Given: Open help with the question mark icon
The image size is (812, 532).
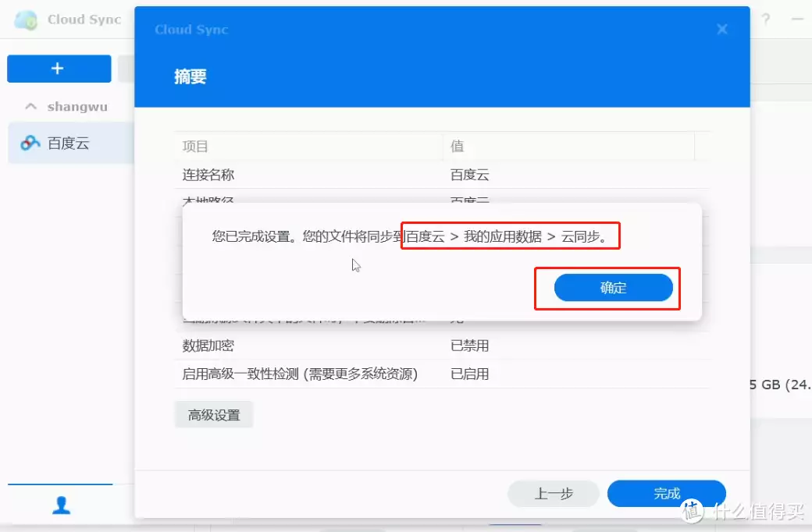Looking at the screenshot, I should tap(766, 20).
